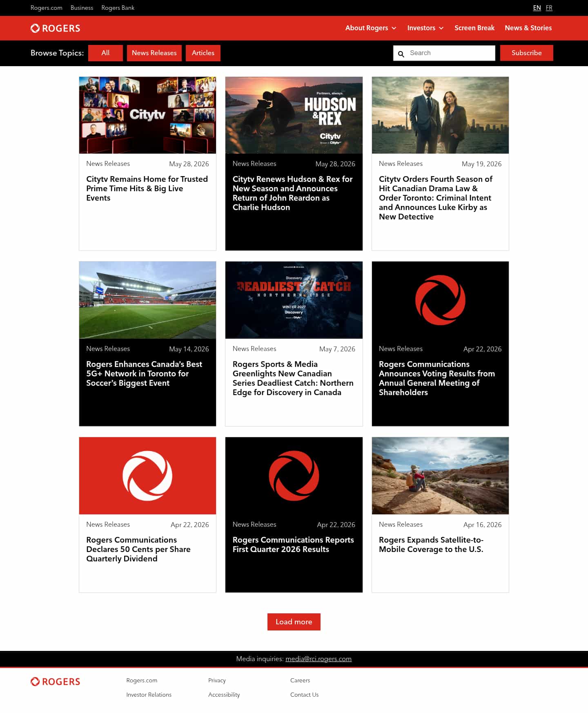This screenshot has height=713, width=588.
Task: Open the footer Accessibility link
Action: (224, 695)
